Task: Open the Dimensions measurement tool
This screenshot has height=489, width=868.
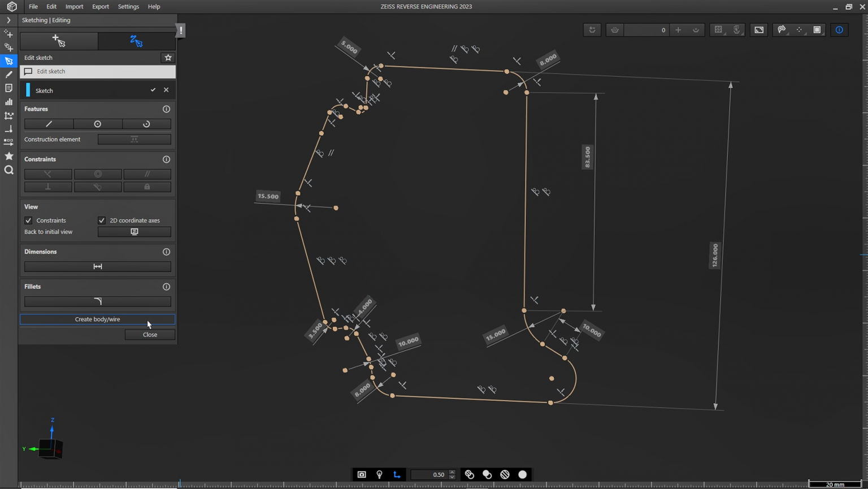Action: point(97,266)
